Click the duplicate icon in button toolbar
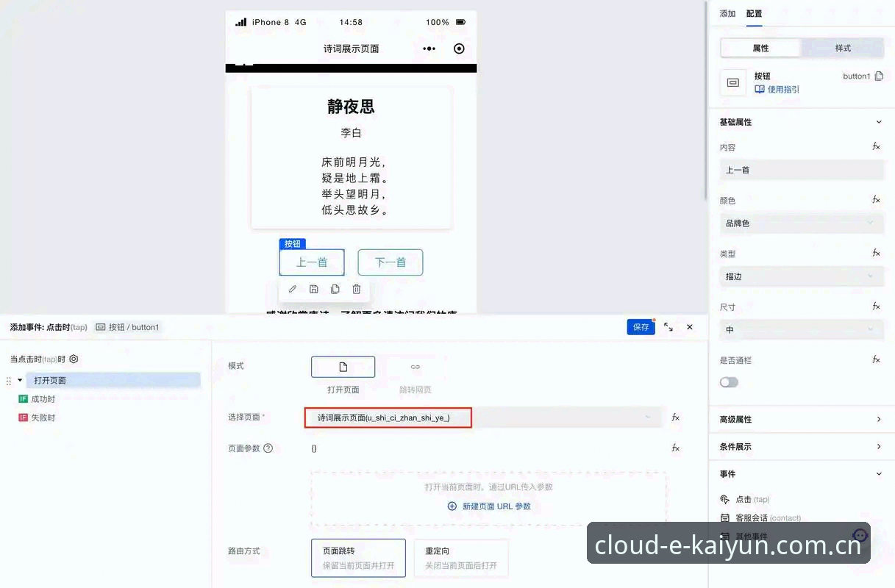895x588 pixels. click(335, 290)
